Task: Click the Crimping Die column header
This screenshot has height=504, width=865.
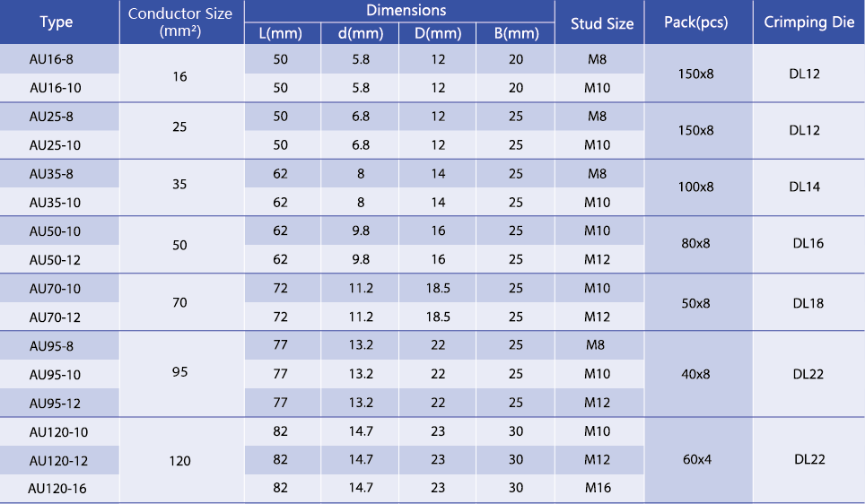Action: 808,22
